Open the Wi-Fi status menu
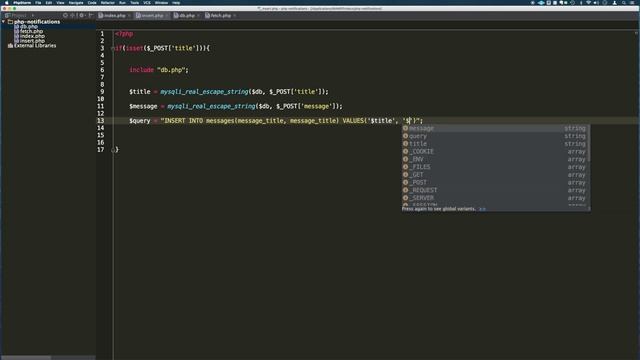 click(588, 2)
